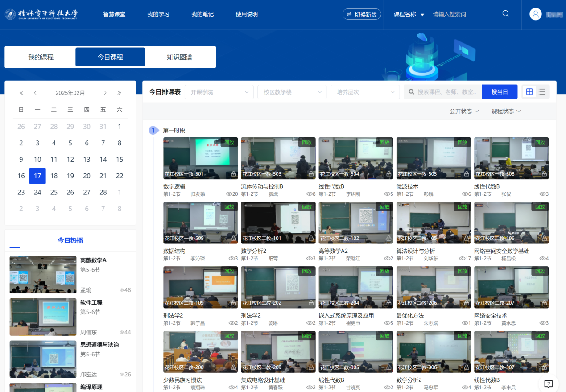This screenshot has height=392, width=566.
Task: Click the 嵌入式系统原理及应用 course title
Action: [346, 315]
